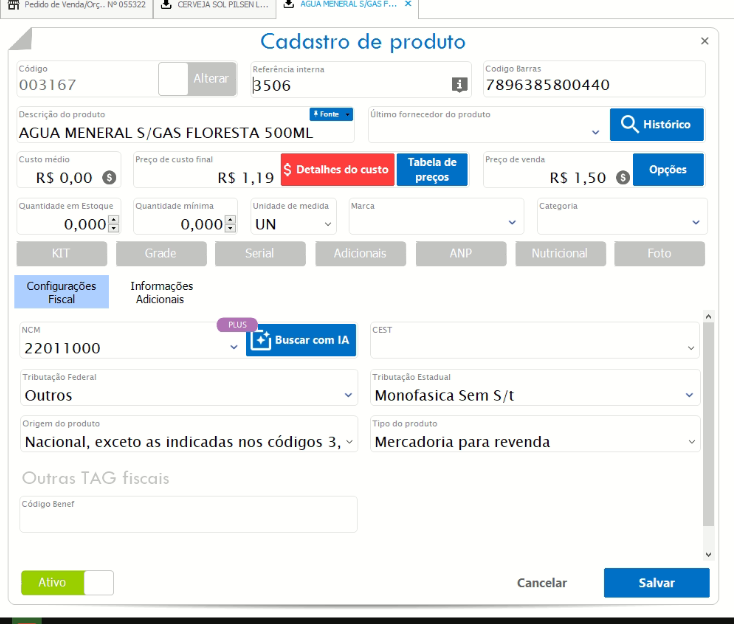Open Histórico with the magnifier button
734x624 pixels.
click(x=656, y=125)
